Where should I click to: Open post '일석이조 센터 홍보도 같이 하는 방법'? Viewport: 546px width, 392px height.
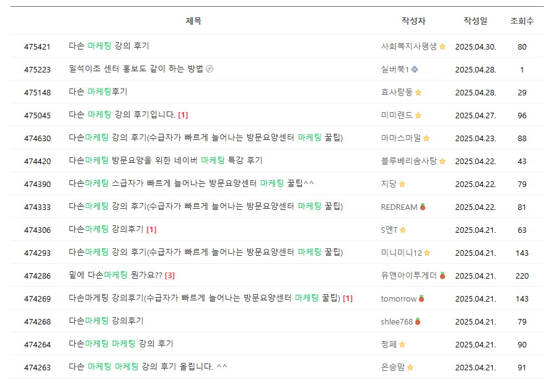[x=136, y=69]
